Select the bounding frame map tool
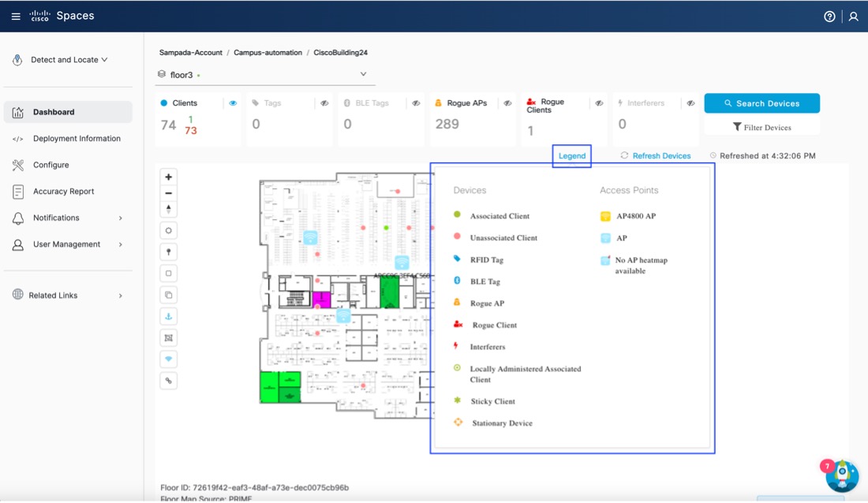 (x=168, y=338)
